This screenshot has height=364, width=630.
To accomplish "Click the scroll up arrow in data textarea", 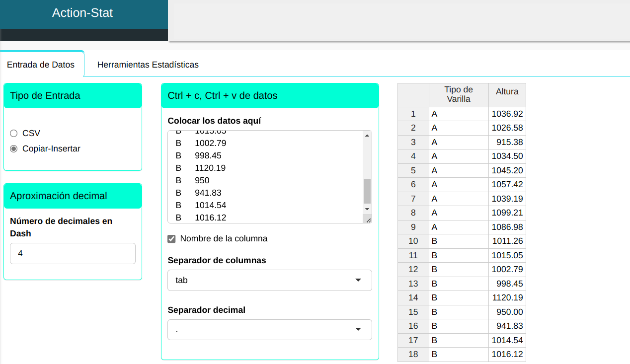I will tap(367, 136).
